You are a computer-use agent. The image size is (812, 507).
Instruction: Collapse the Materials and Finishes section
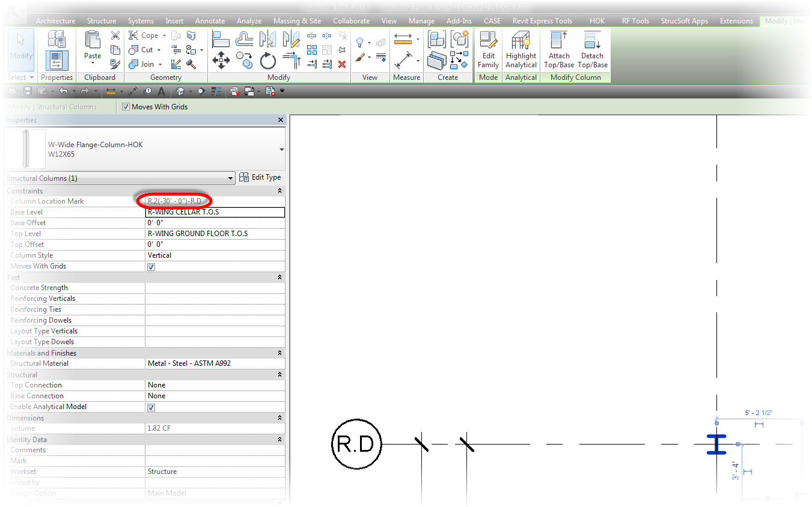pyautogui.click(x=279, y=353)
